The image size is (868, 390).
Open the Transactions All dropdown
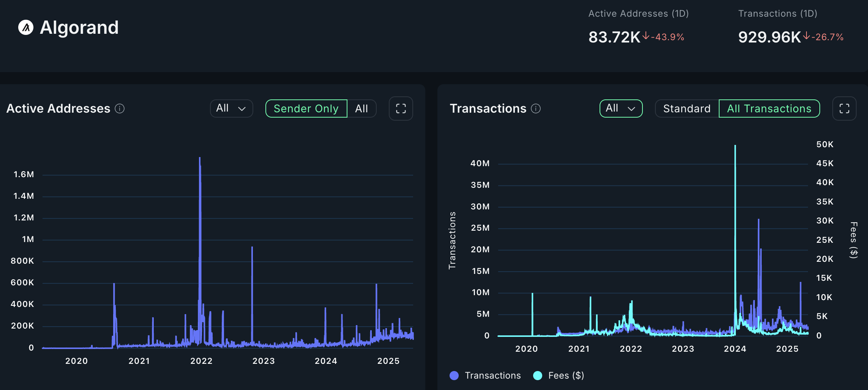pos(621,109)
